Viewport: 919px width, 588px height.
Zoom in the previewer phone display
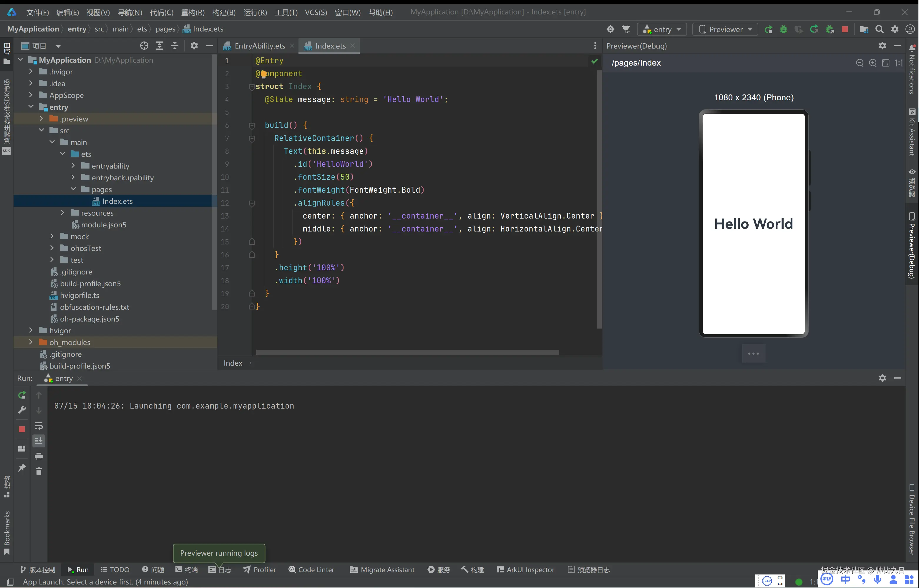coord(873,63)
